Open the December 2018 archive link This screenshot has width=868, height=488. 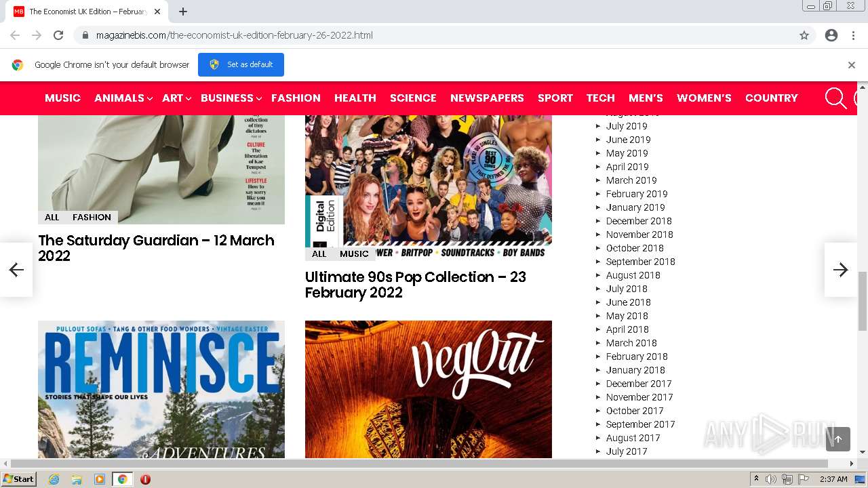(639, 221)
